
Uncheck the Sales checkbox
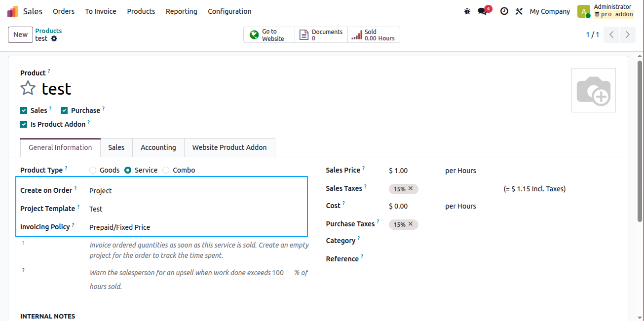(x=24, y=110)
